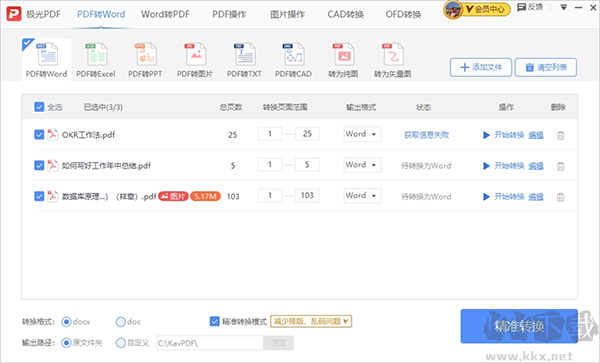Image resolution: width=600 pixels, height=363 pixels.
Task: Select the doc format radio button
Action: click(x=121, y=322)
